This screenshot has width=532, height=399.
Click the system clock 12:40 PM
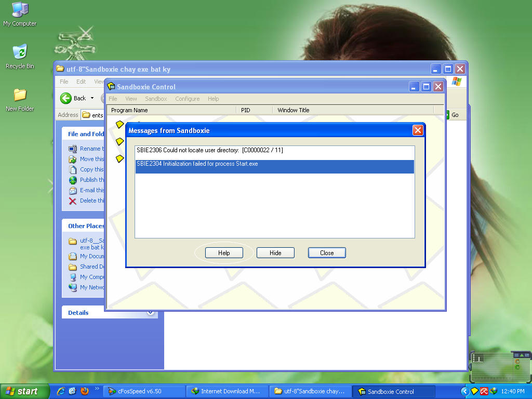513,392
